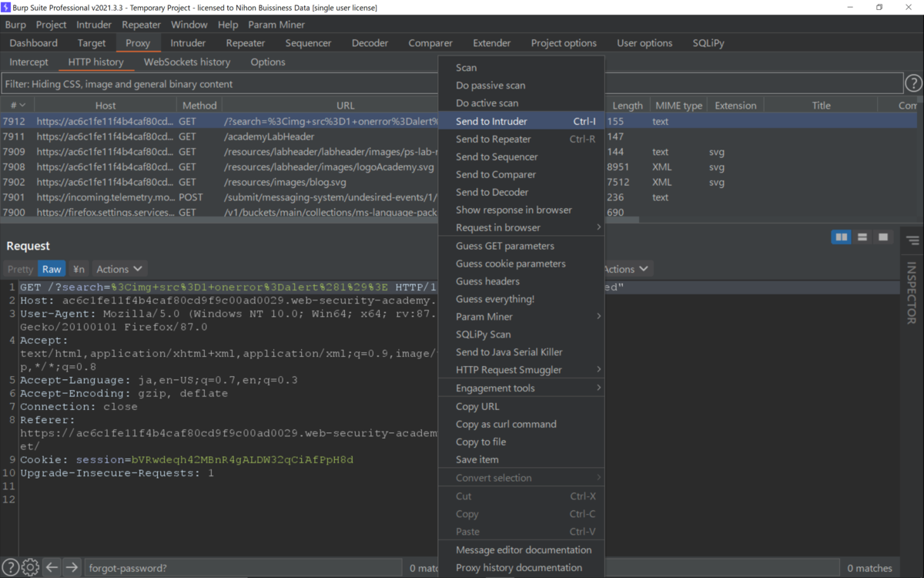Screen dimensions: 924x578
Task: Open Proxy history documentation
Action: point(521,568)
